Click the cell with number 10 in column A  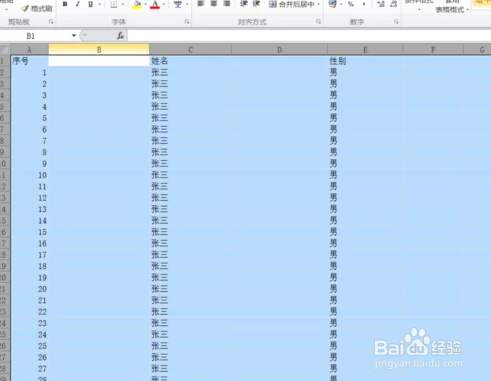pyautogui.click(x=29, y=175)
